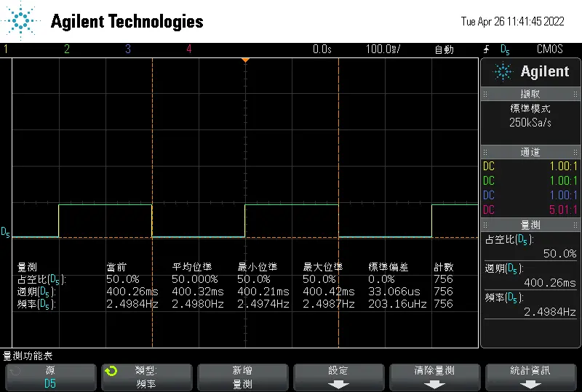Click the 400.21ms minimum period value
Image resolution: width=582 pixels, height=392 pixels.
click(263, 292)
